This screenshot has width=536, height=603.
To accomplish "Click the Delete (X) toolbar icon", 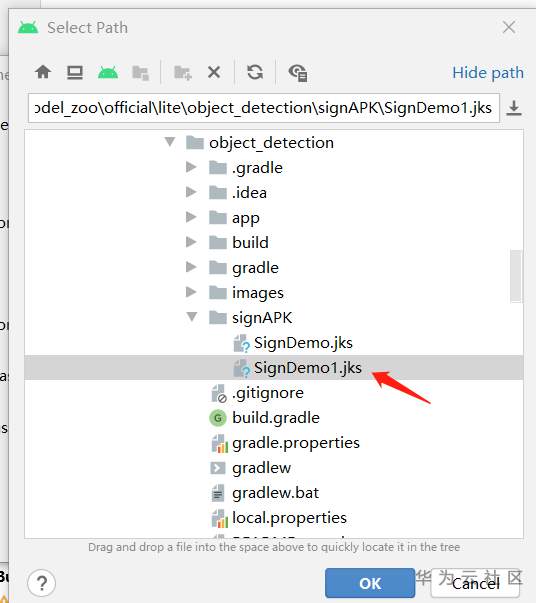I will pos(214,72).
